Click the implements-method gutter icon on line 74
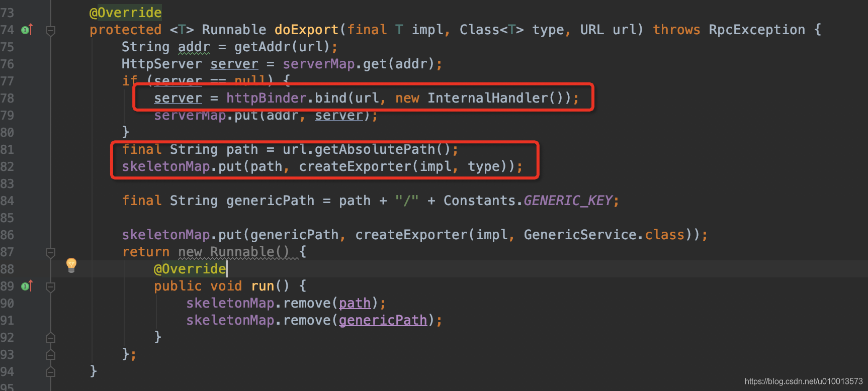 point(27,30)
